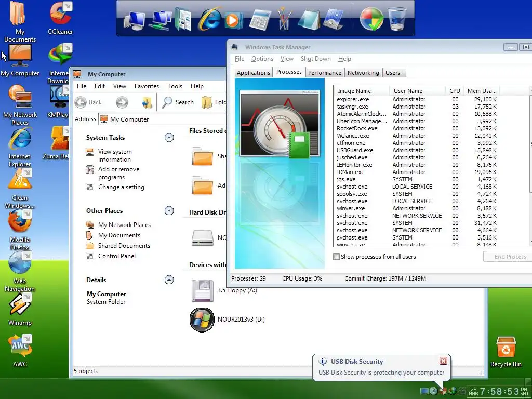Click My Computer address bar field
The height and width of the screenshot is (399, 532).
point(163,119)
